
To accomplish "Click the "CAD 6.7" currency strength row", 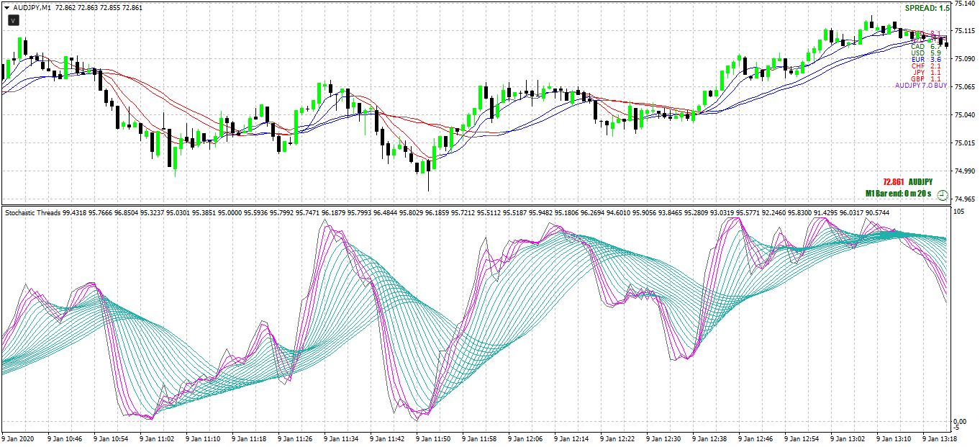I will [926, 47].
